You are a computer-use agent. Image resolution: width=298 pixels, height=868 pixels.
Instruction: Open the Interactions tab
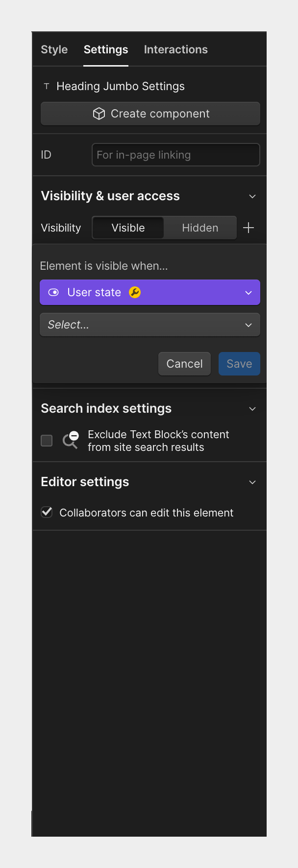point(175,49)
